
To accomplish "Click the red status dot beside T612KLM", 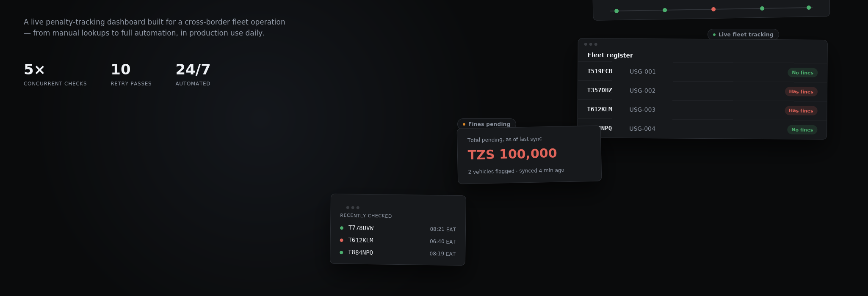I will pyautogui.click(x=342, y=240).
